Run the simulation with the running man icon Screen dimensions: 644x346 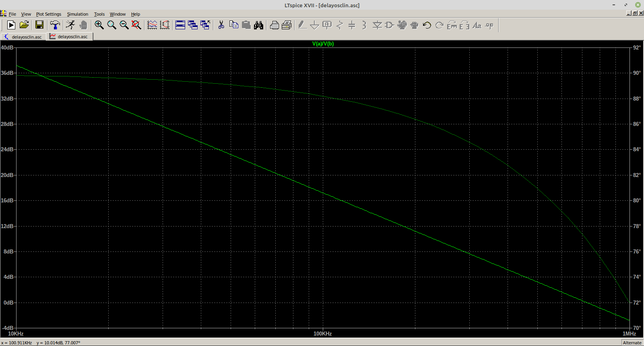(70, 25)
